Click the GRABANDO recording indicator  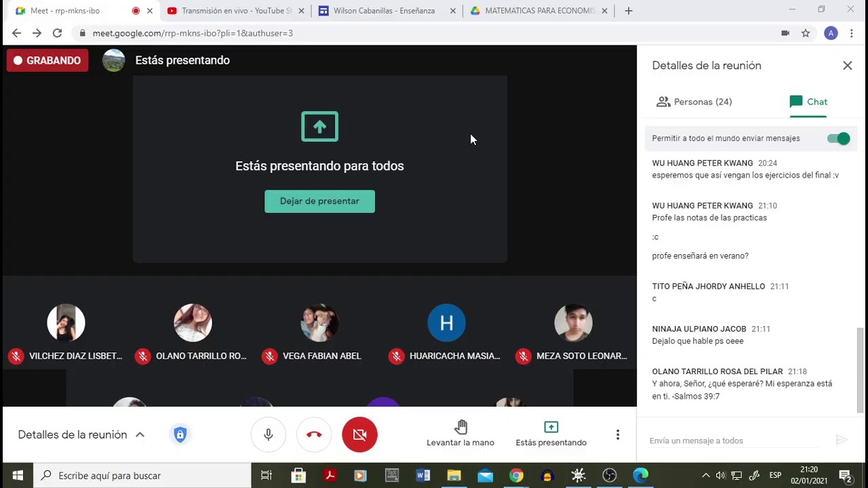47,60
